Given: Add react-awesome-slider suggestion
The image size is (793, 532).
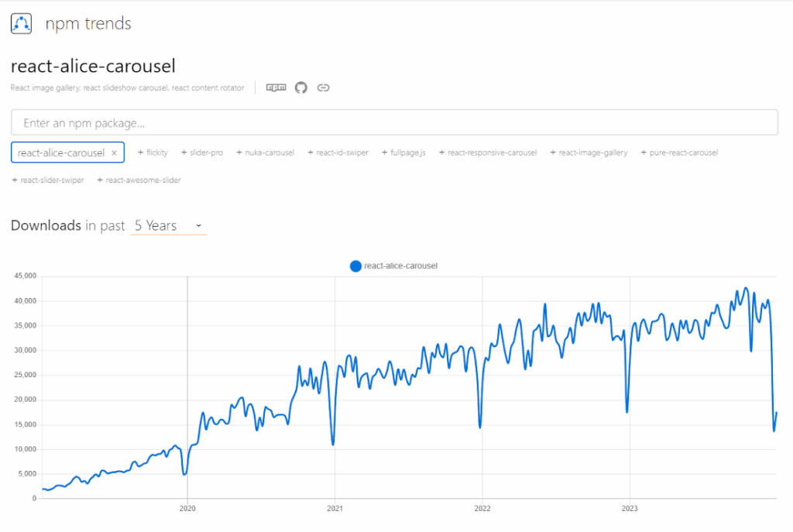Looking at the screenshot, I should 140,180.
